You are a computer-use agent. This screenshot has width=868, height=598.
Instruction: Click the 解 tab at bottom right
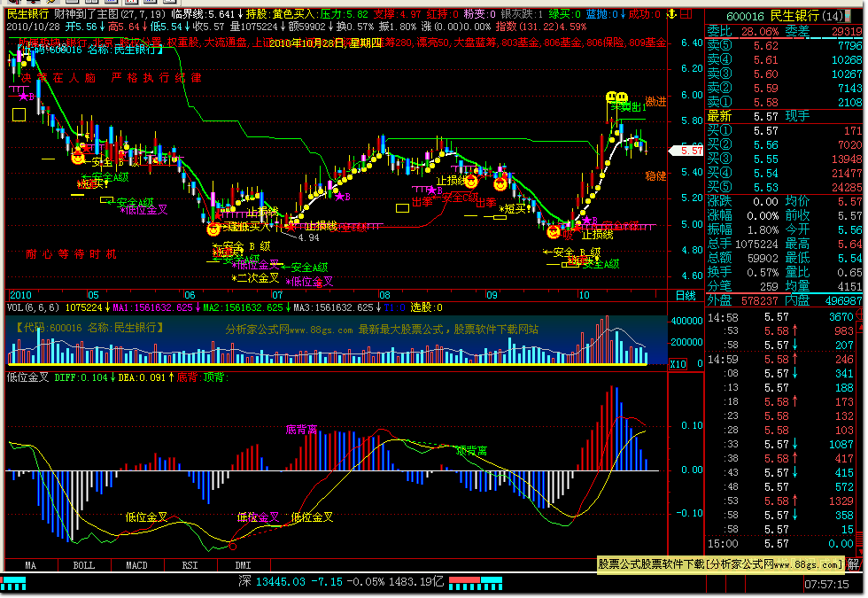click(x=853, y=564)
